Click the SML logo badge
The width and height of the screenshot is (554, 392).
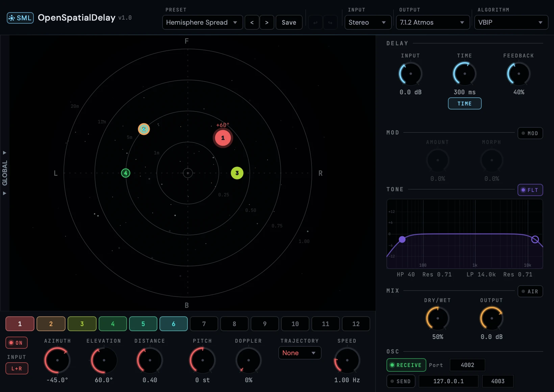pos(20,18)
